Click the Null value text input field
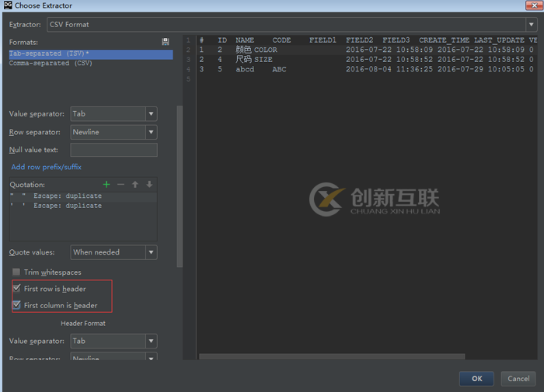 113,150
